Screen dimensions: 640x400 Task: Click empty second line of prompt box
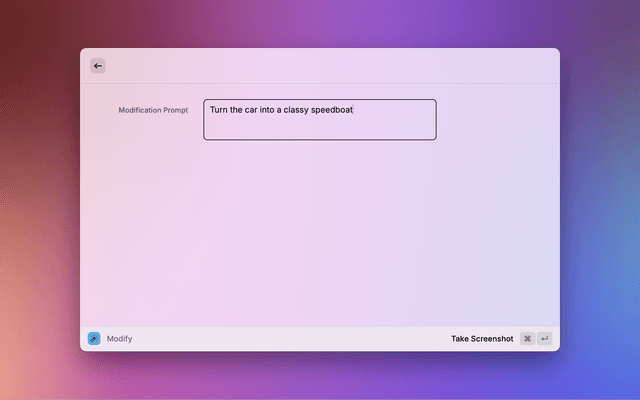click(320, 129)
